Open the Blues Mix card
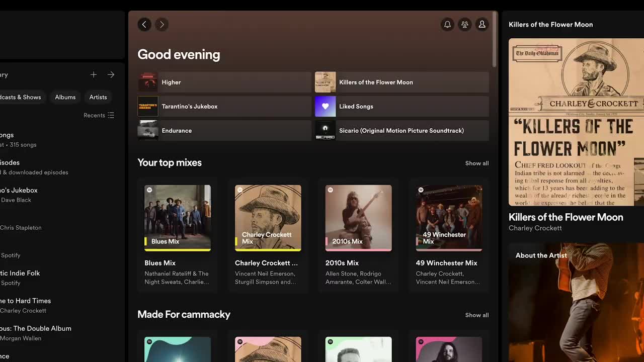This screenshot has width=644, height=362. click(178, 218)
